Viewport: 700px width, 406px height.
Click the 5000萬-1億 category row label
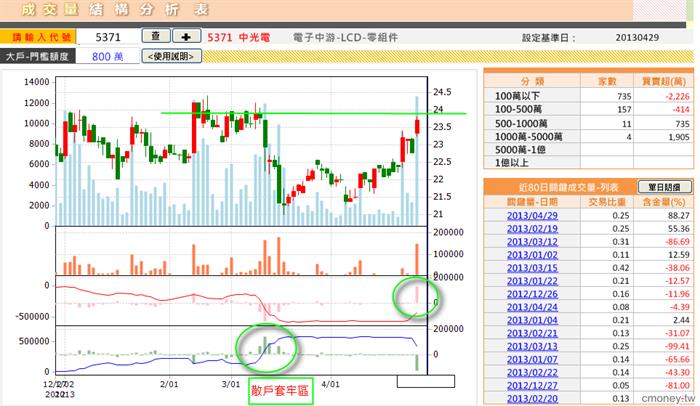coord(520,150)
